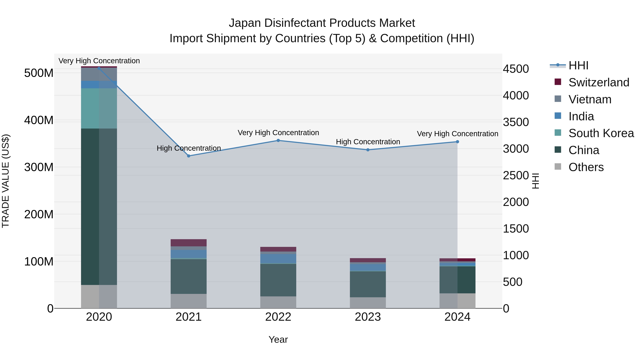
Task: Click 'Very High Concentration' annotation above 2024
Action: pos(457,134)
